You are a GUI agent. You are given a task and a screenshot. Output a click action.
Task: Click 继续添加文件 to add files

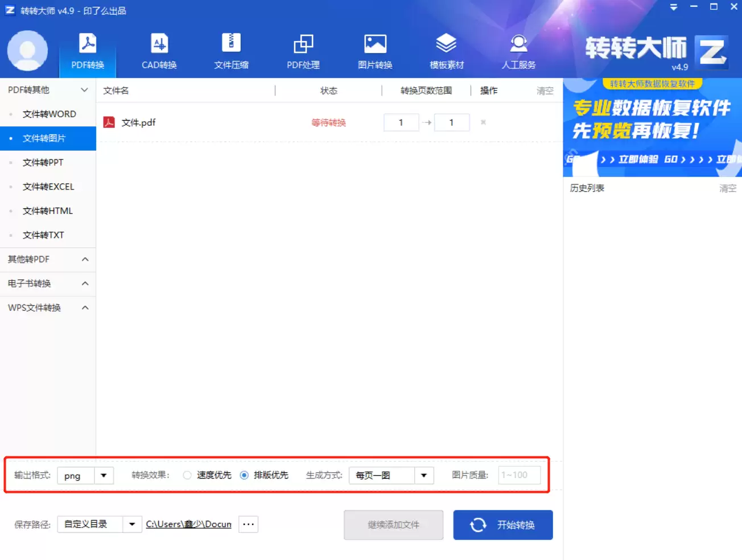click(x=393, y=525)
